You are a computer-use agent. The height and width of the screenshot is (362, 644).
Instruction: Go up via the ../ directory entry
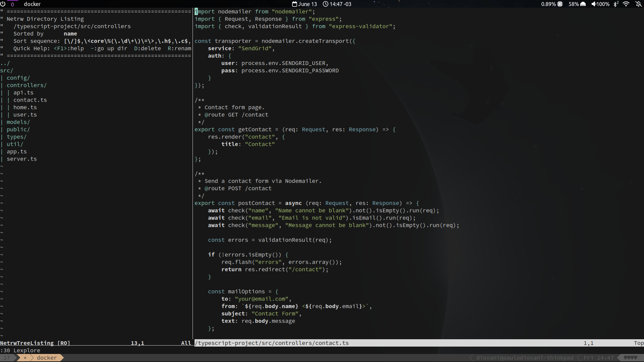5,63
